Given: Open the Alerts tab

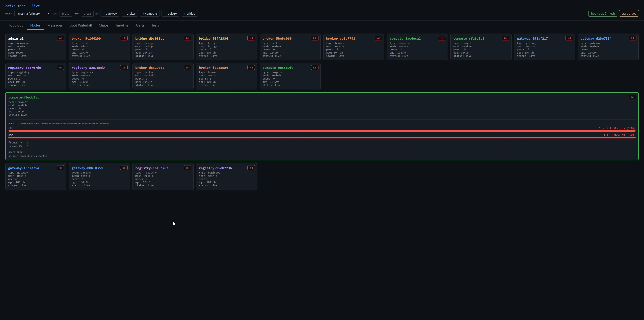Looking at the screenshot, I should click(140, 25).
